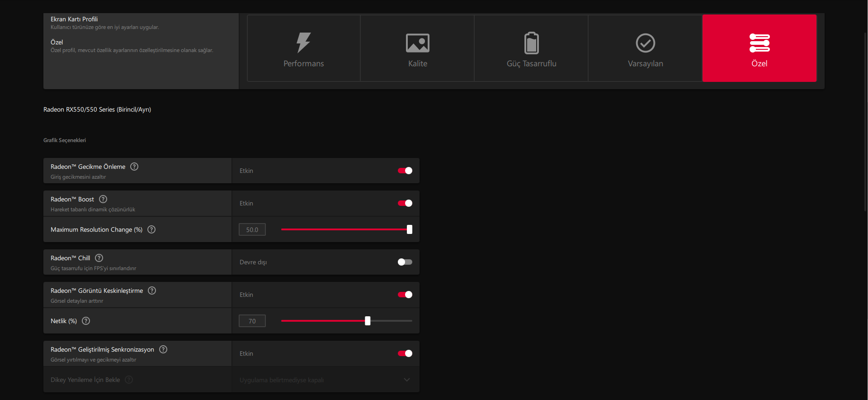Click the Radeon Gecikme Önleme setting label
The image size is (868, 400).
tap(88, 167)
